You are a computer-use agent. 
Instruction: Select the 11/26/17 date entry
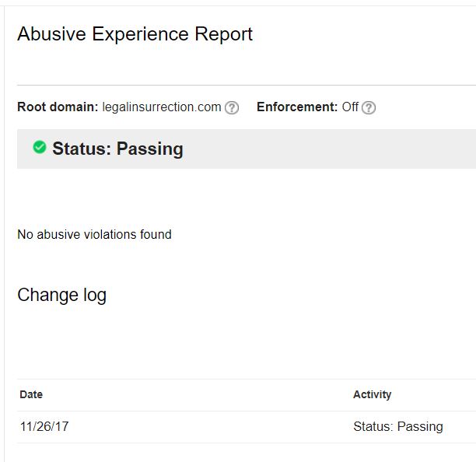click(44, 426)
